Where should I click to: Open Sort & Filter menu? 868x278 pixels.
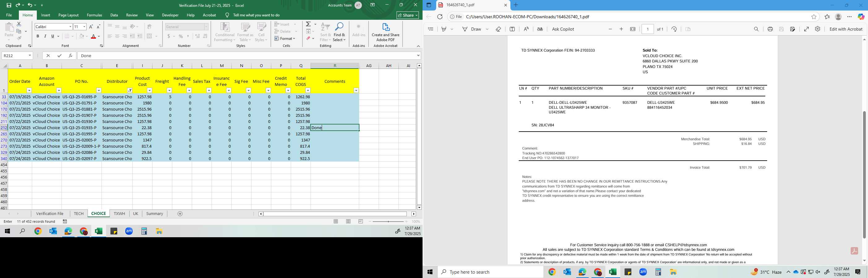pos(325,32)
